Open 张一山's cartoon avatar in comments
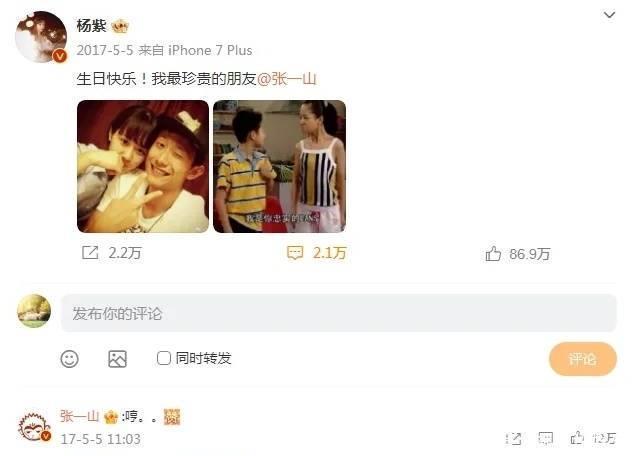This screenshot has height=456, width=635. 34,426
